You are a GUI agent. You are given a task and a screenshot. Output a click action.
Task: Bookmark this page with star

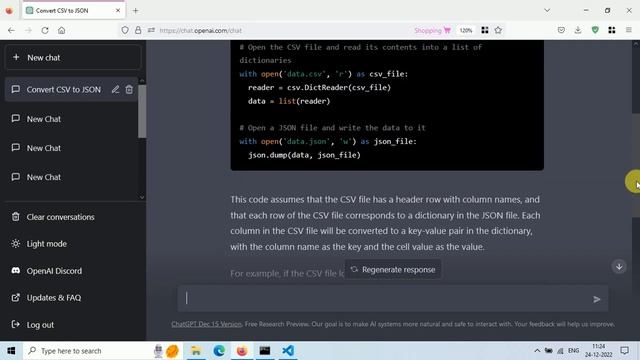pos(498,30)
